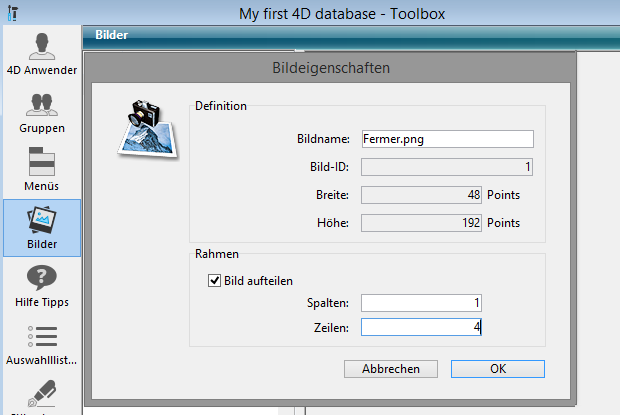Focus the Spalten input field

coord(422,303)
